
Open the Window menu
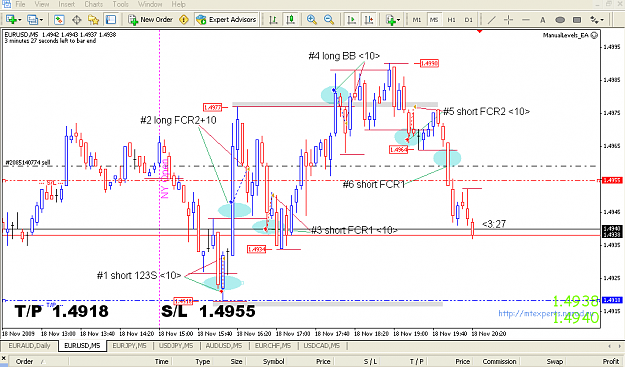150,4
